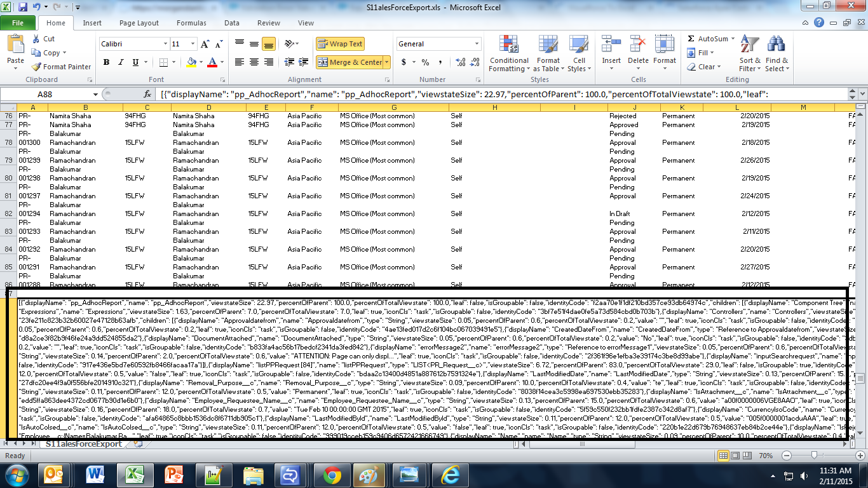
Task: Click the Orientation text angle icon
Action: click(290, 44)
